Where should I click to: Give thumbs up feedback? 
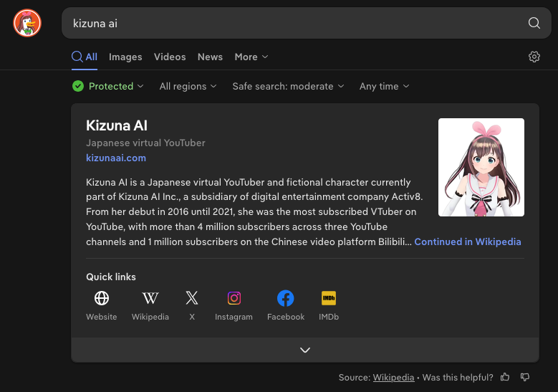click(x=505, y=377)
